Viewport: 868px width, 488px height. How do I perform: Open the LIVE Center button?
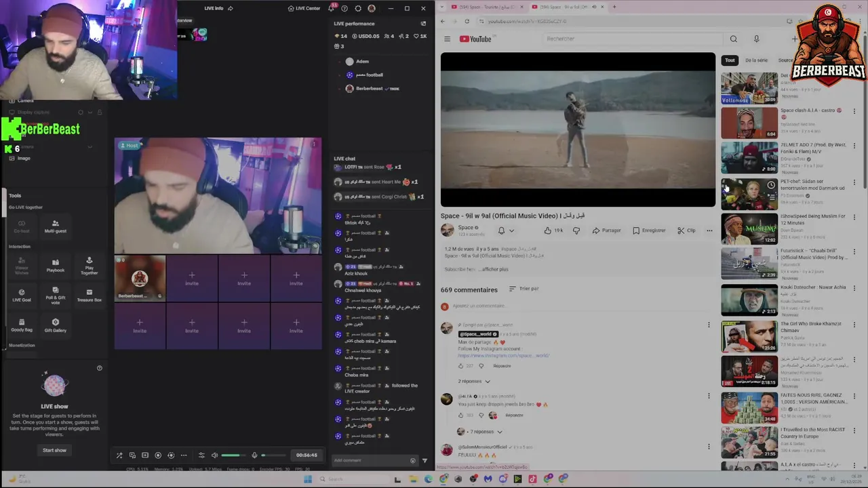pyautogui.click(x=304, y=8)
